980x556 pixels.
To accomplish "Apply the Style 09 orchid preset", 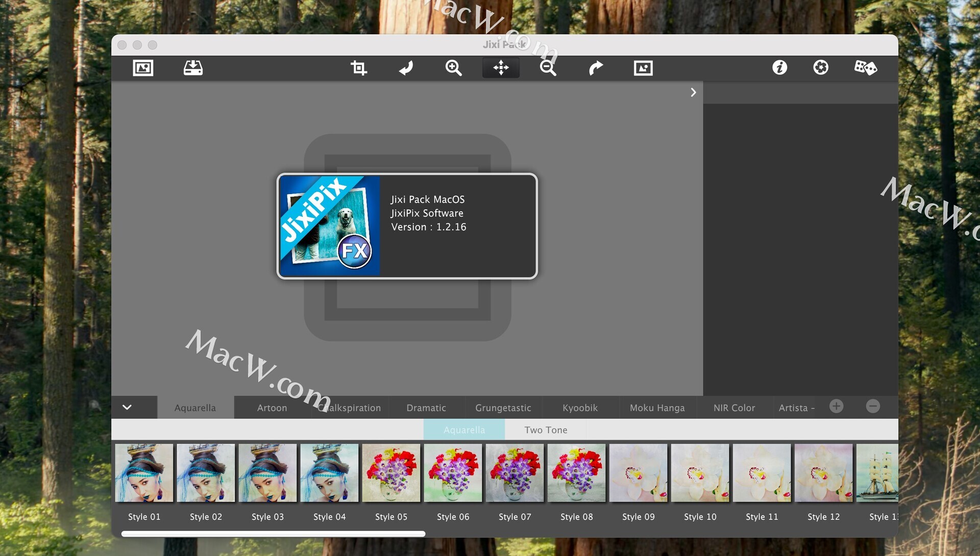I will 638,473.
